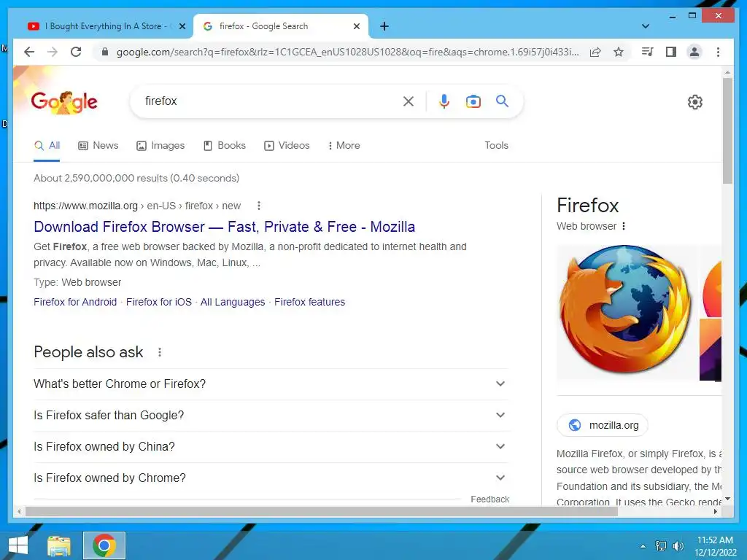This screenshot has height=560, width=747.
Task: Close the YouTube tab
Action: pyautogui.click(x=182, y=26)
